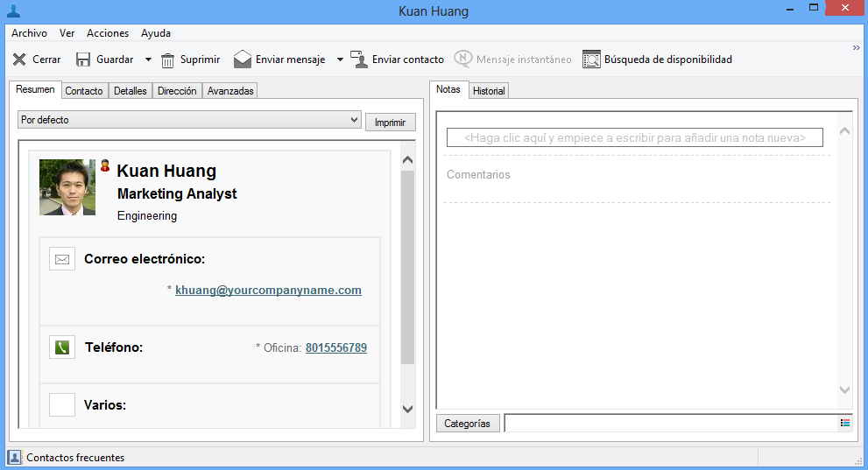Click the Contactos frecuentes status text
This screenshot has width=868, height=470.
tap(75, 458)
